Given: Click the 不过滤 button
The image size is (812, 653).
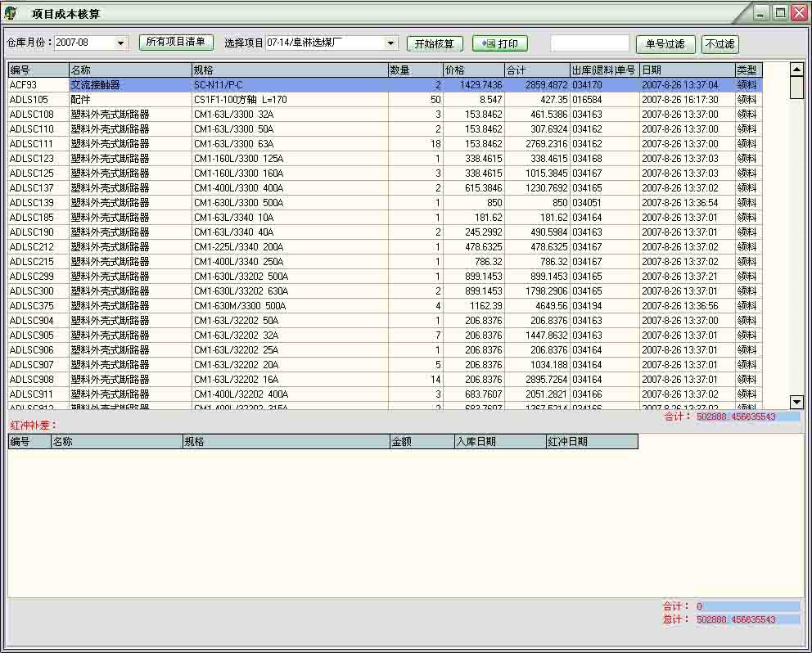Looking at the screenshot, I should click(720, 43).
